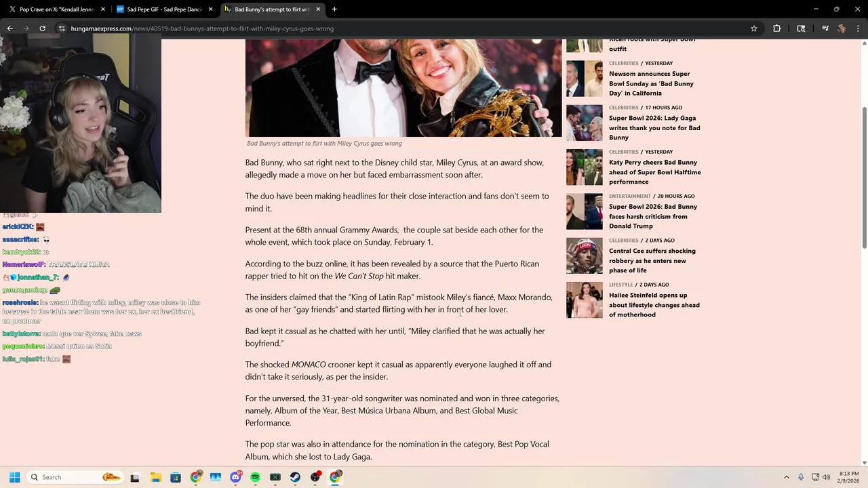Open 'Hailee Steinfeld opens up' article link
Screen dimensions: 868x488
pyautogui.click(x=654, y=305)
